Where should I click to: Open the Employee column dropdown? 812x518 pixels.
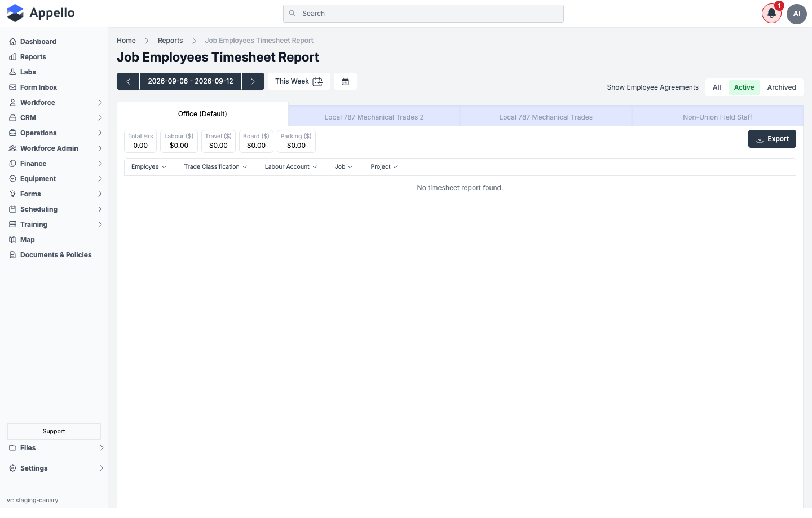149,167
